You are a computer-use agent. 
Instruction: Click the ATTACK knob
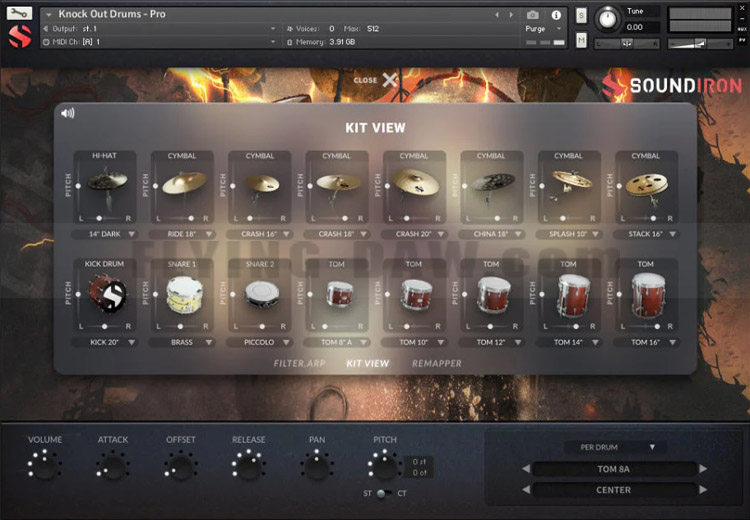coord(112,467)
